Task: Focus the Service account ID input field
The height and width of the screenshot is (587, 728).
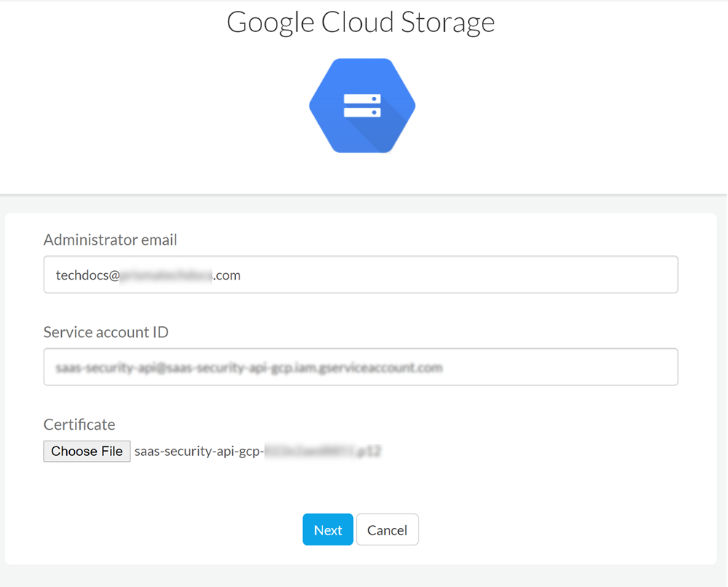Action: tap(510, 367)
